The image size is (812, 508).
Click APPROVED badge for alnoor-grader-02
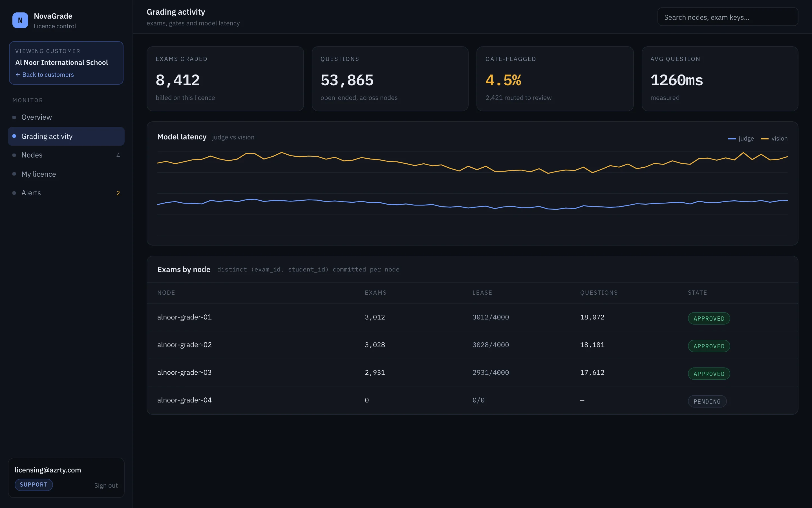click(709, 346)
